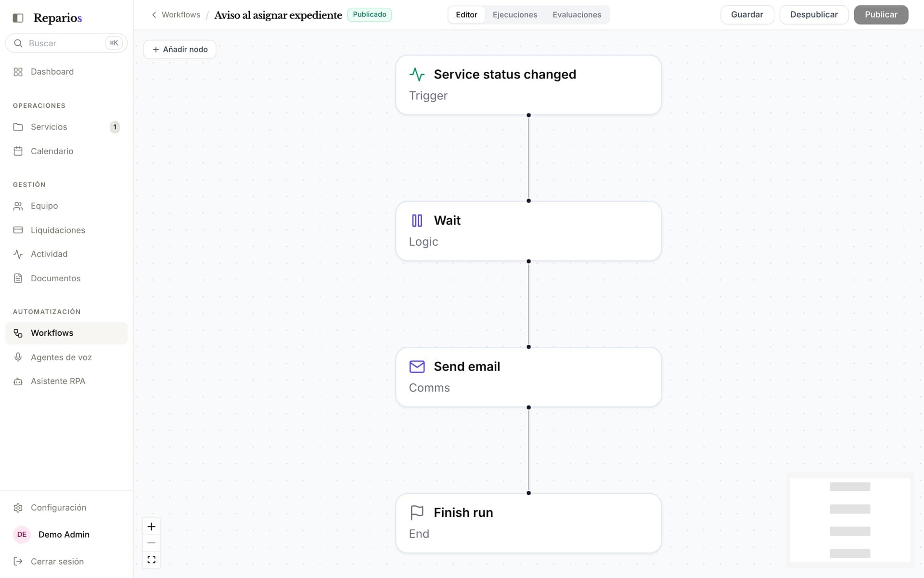The image size is (924, 578).
Task: Focus the Buscar search field
Action: pos(66,43)
